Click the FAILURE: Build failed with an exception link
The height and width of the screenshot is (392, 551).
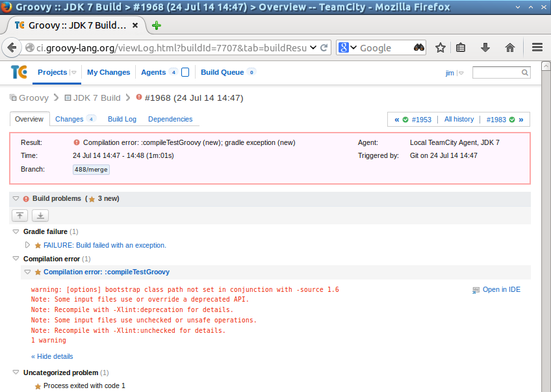tap(105, 245)
